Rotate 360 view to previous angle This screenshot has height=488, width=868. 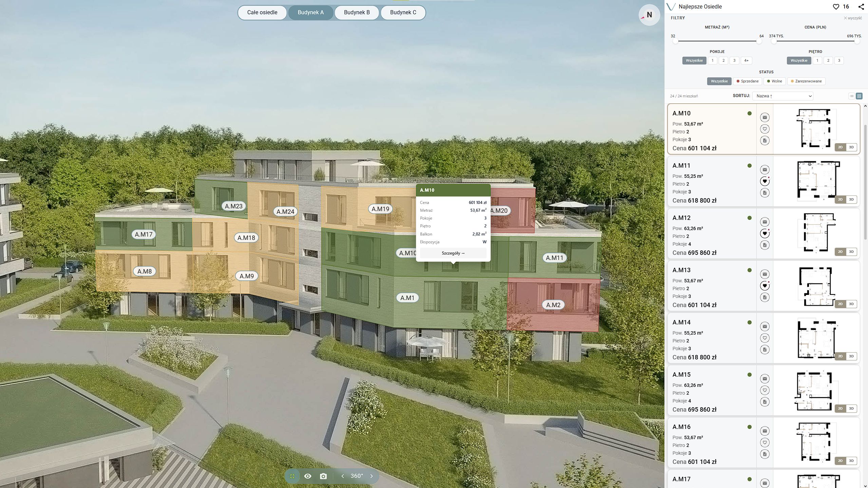342,476
